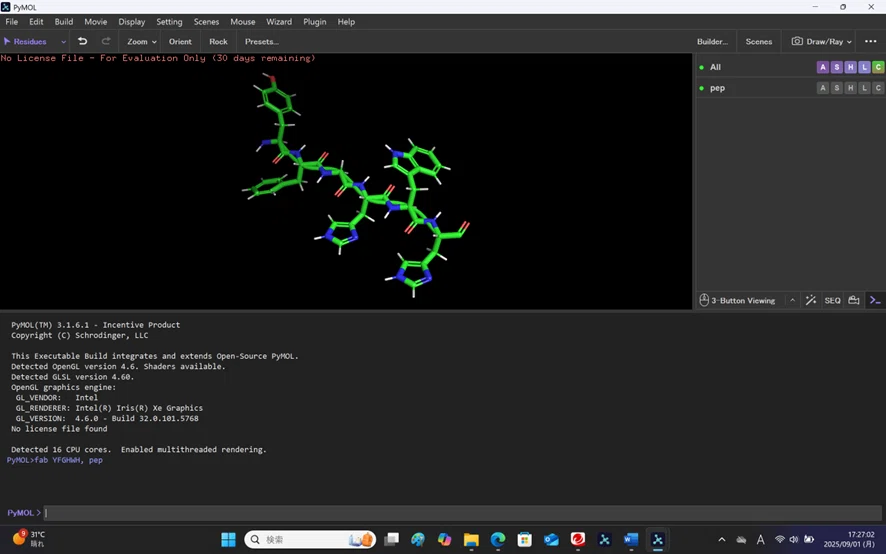This screenshot has height=554, width=886.
Task: Open the three-dots overflow menu
Action: tap(870, 41)
